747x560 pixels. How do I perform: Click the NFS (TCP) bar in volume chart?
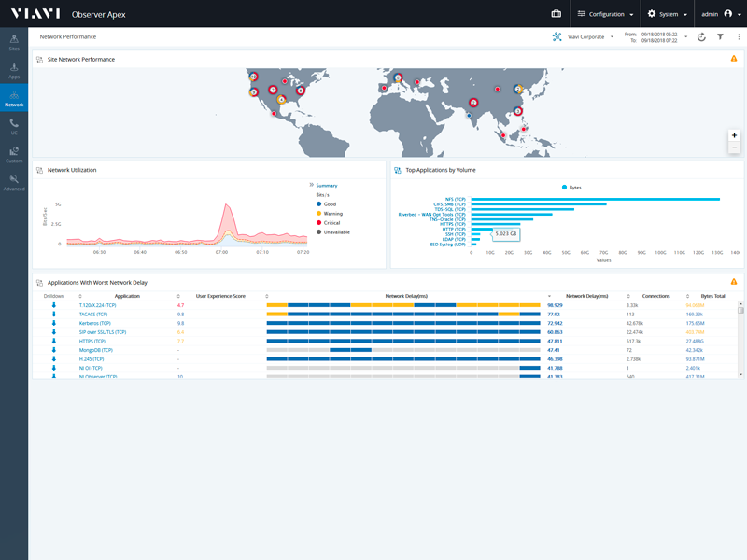[596, 199]
